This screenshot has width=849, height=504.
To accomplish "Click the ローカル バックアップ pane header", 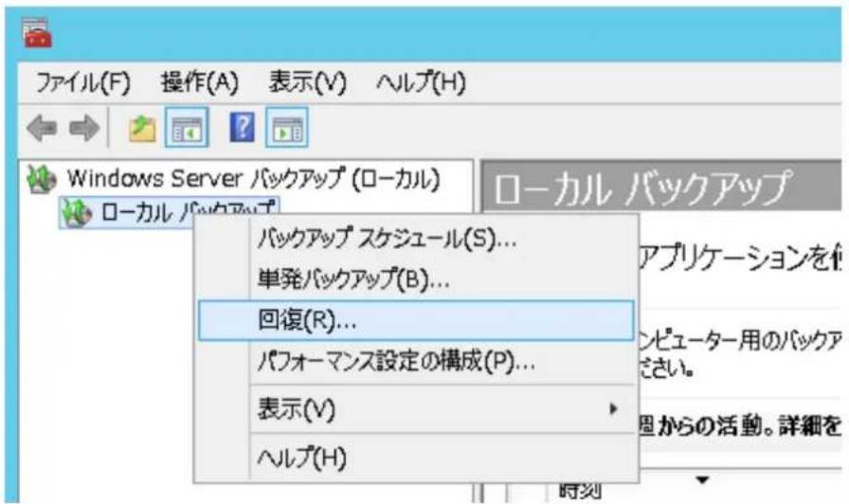I will coord(661,187).
